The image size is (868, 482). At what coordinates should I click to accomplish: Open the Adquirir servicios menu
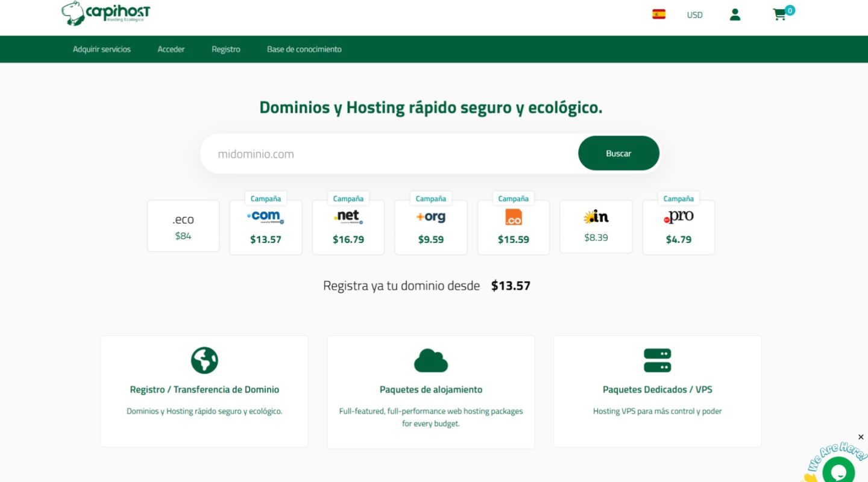(x=102, y=49)
